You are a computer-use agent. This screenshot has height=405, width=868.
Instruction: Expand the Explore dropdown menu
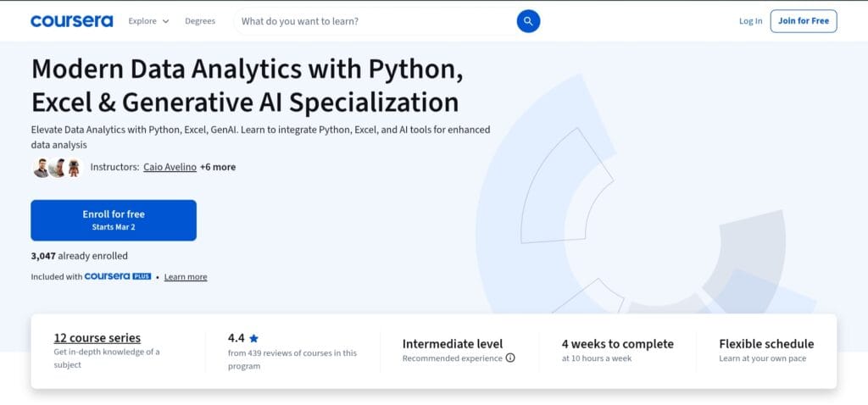148,21
